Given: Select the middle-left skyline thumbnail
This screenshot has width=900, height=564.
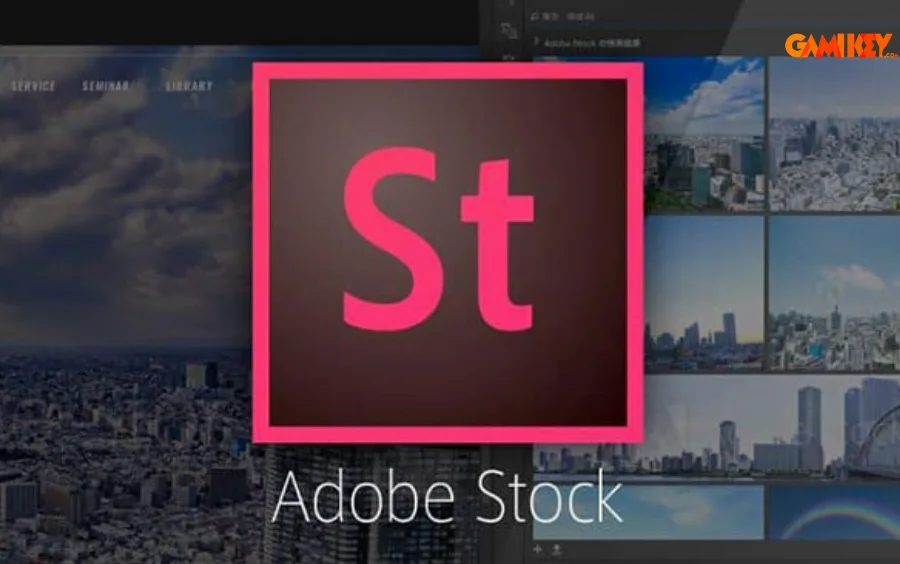Looking at the screenshot, I should tap(704, 294).
